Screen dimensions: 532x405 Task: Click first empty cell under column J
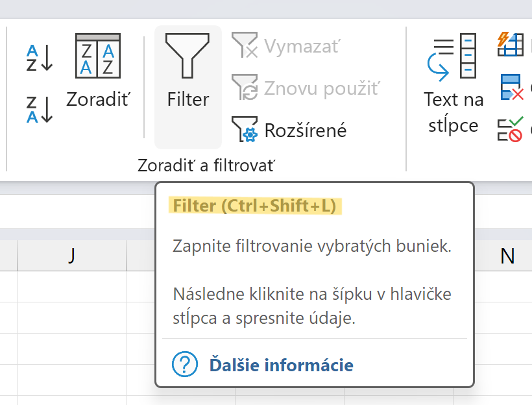point(71,286)
